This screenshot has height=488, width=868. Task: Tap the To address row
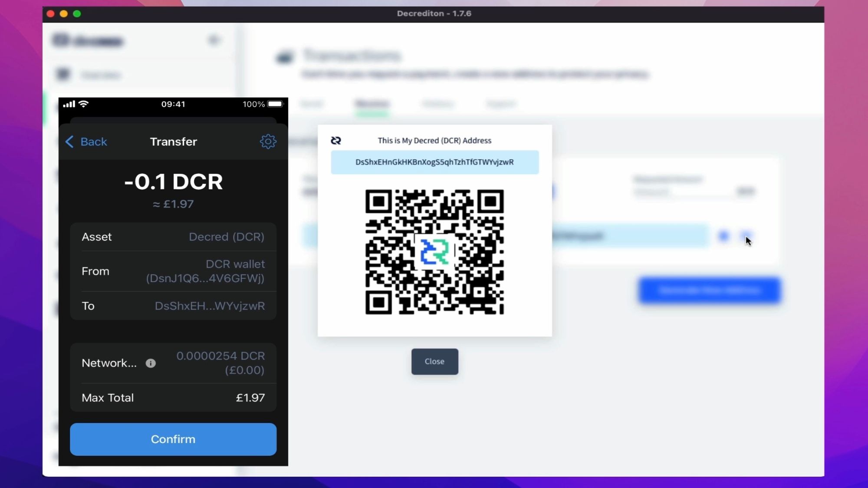point(173,306)
